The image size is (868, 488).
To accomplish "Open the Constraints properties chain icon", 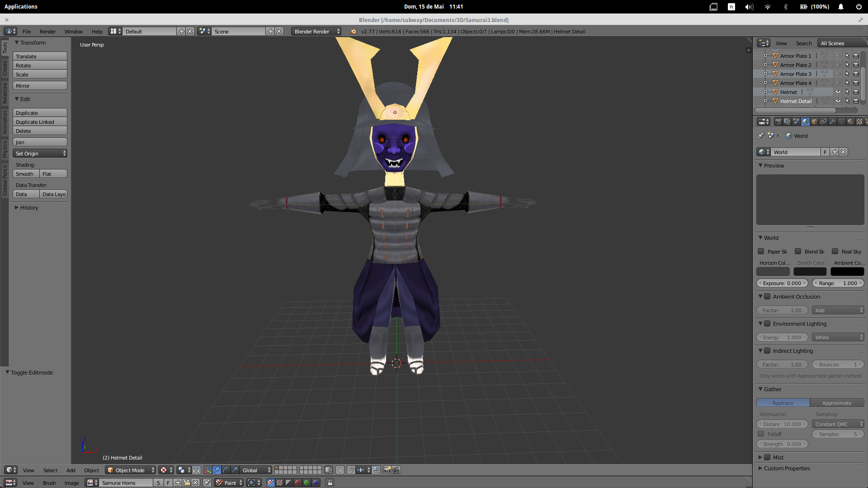I will (823, 122).
